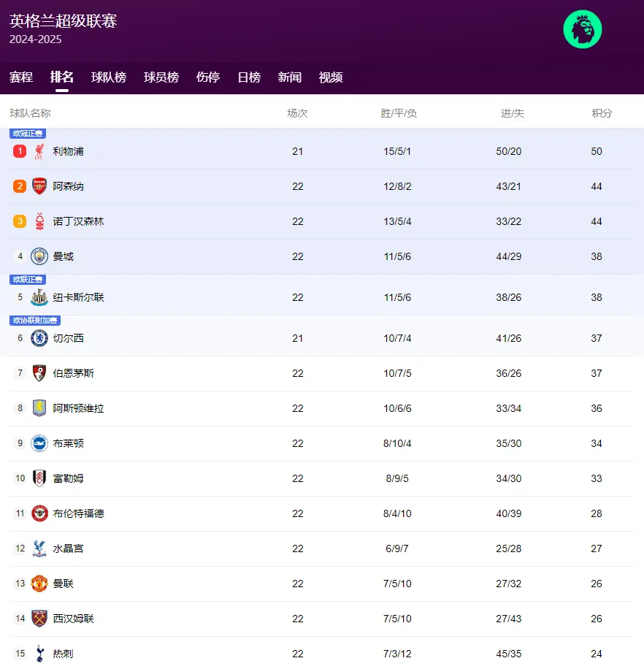Go to the 视频 tab
Image resolution: width=644 pixels, height=669 pixels.
[x=331, y=77]
